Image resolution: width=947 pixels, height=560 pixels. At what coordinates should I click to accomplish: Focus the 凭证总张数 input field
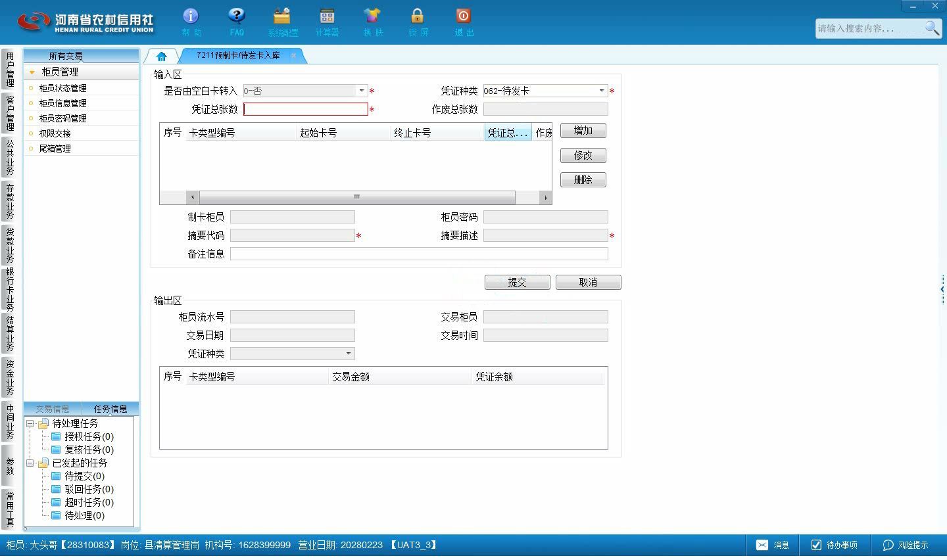tap(306, 109)
